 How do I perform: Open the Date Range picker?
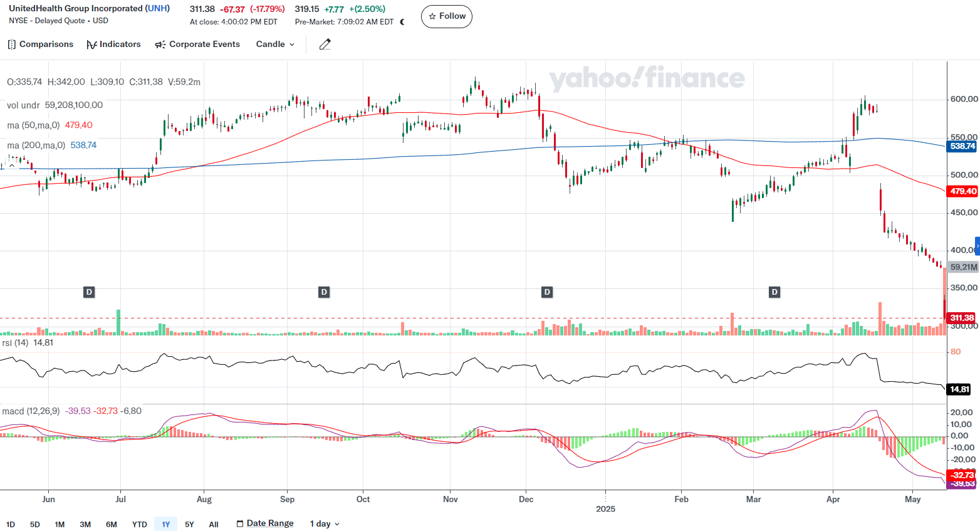tap(265, 523)
